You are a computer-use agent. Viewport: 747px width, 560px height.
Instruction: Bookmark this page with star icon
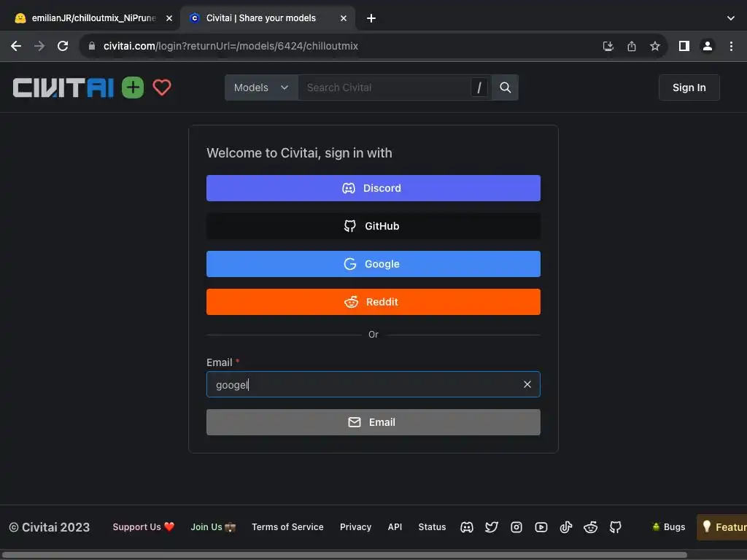655,46
